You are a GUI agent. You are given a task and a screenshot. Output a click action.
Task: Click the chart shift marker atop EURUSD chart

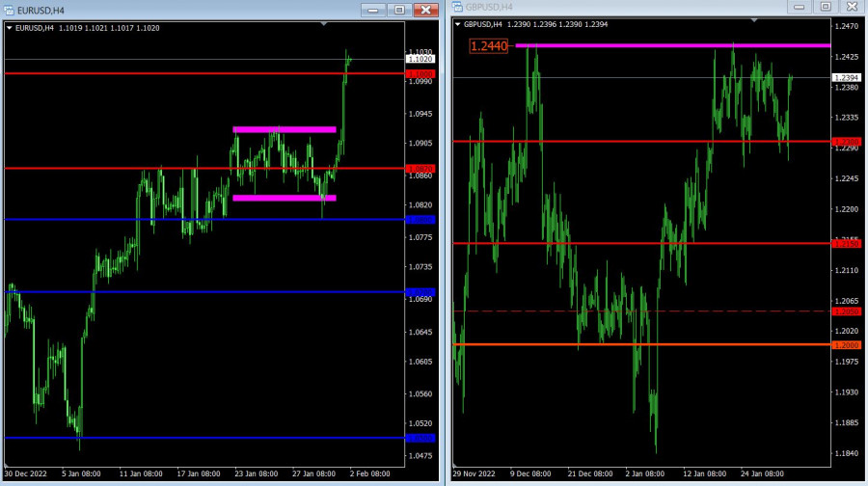pyautogui.click(x=324, y=24)
